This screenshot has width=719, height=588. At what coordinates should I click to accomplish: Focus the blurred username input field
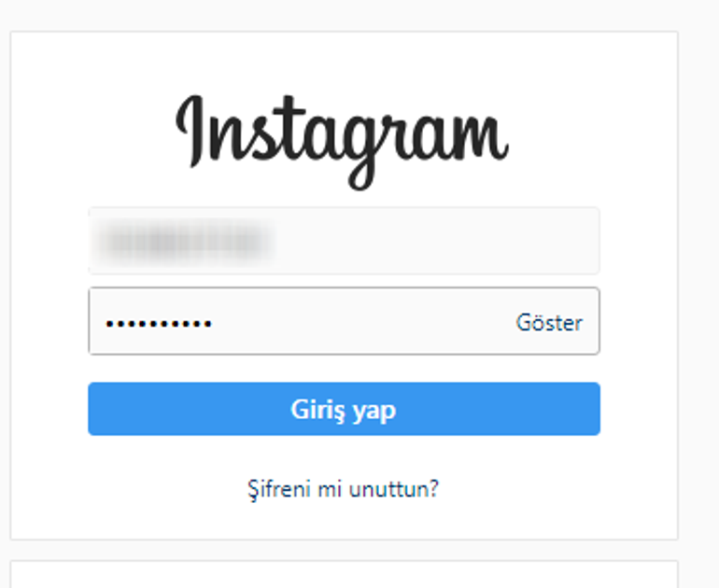pyautogui.click(x=344, y=241)
